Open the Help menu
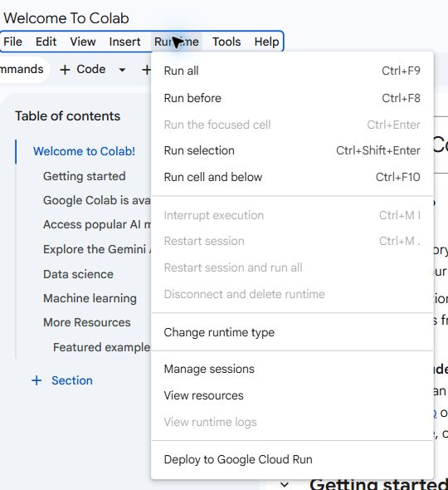 266,42
